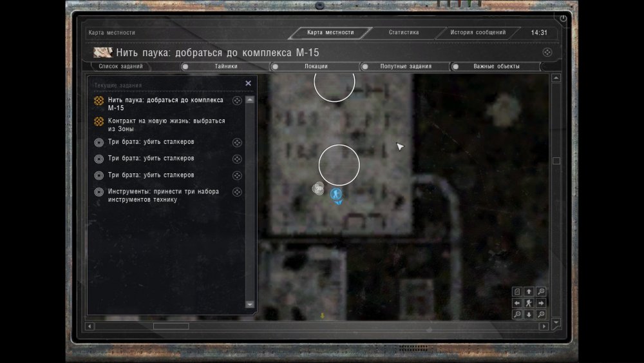Click map vertical scrollbar thumb
This screenshot has height=363, width=644.
[556, 161]
